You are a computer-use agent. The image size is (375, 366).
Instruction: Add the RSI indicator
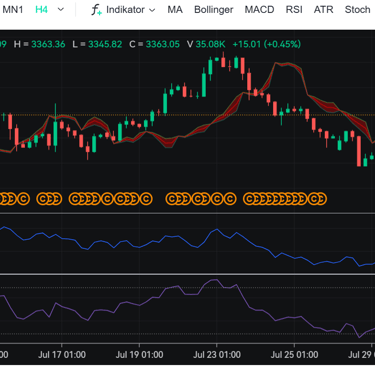coord(294,10)
